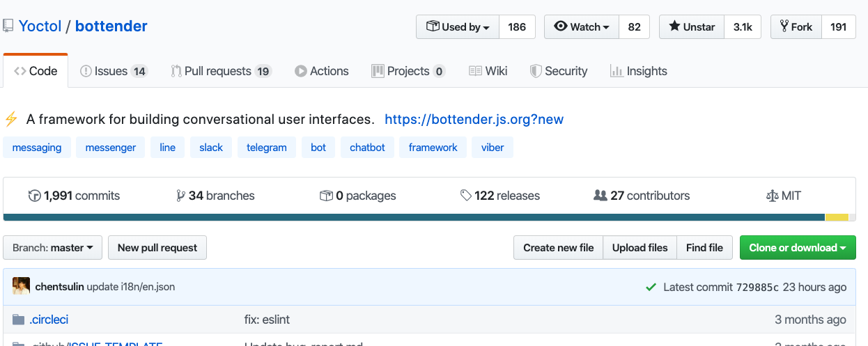Image resolution: width=868 pixels, height=346 pixels.
Task: Select the telegram topic tag
Action: click(267, 148)
